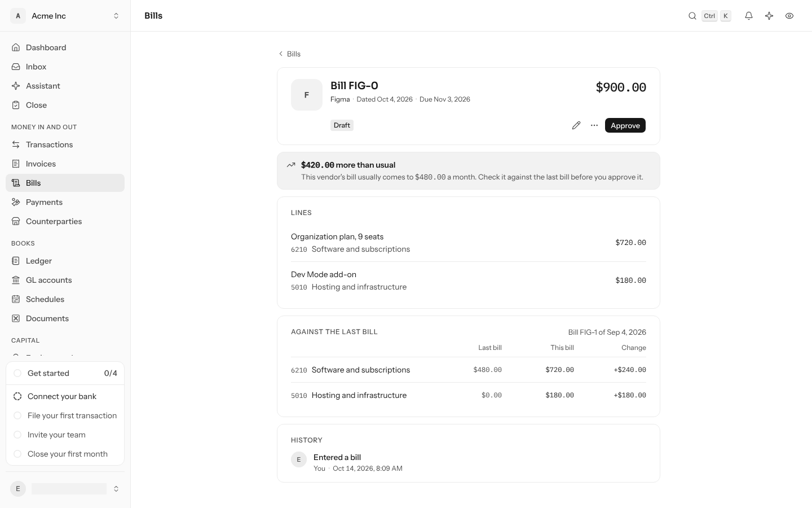The image size is (812, 508).
Task: Click the $900.00 bill total
Action: [621, 87]
